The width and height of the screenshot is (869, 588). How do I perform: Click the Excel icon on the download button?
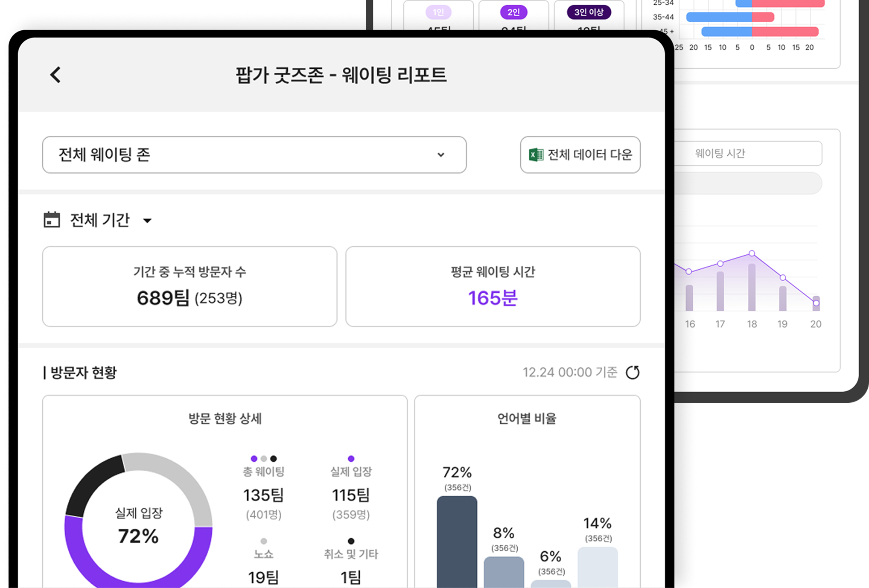(537, 155)
